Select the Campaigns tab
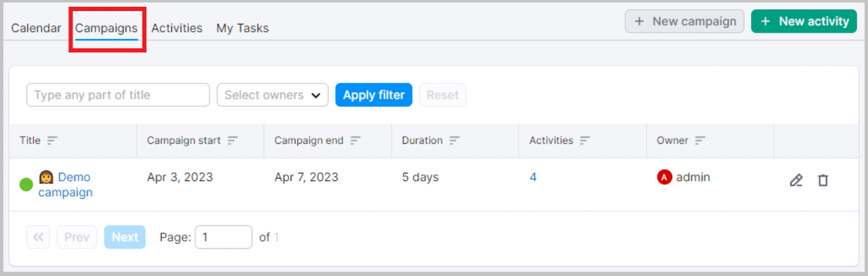 pos(106,28)
